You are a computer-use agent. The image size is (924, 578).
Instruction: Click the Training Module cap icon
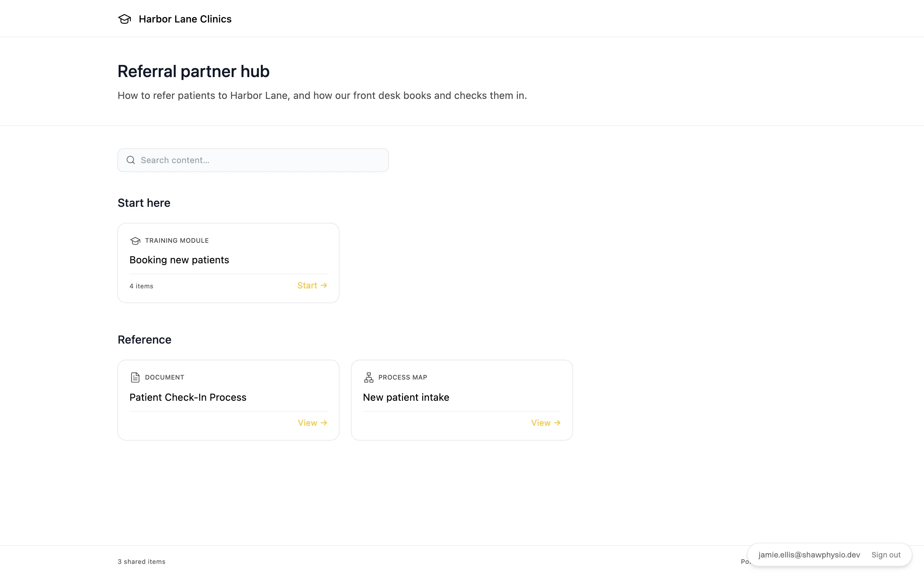(135, 241)
